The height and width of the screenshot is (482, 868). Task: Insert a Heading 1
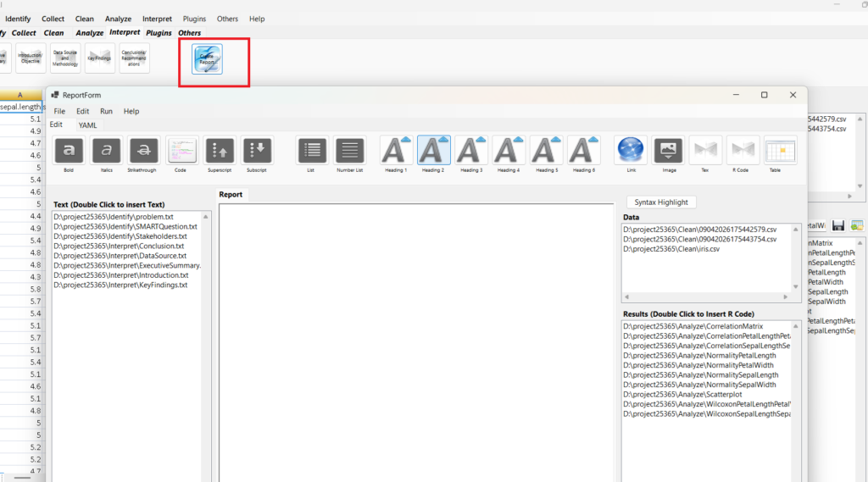395,150
